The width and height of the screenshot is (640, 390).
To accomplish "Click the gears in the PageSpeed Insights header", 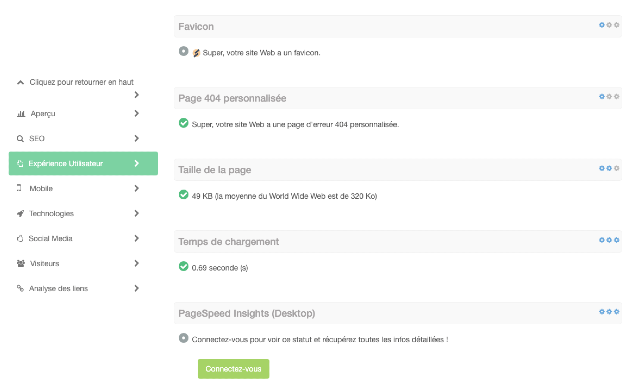I will point(609,312).
